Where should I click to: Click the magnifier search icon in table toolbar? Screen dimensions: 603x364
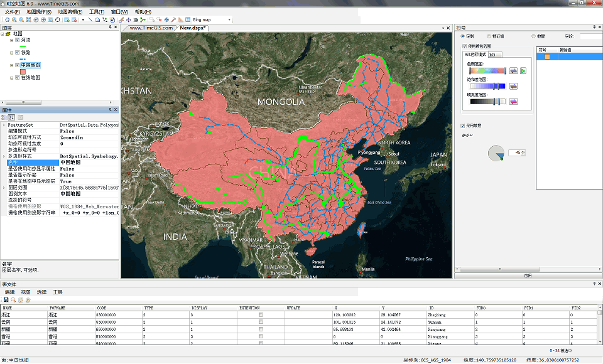click(x=13, y=300)
